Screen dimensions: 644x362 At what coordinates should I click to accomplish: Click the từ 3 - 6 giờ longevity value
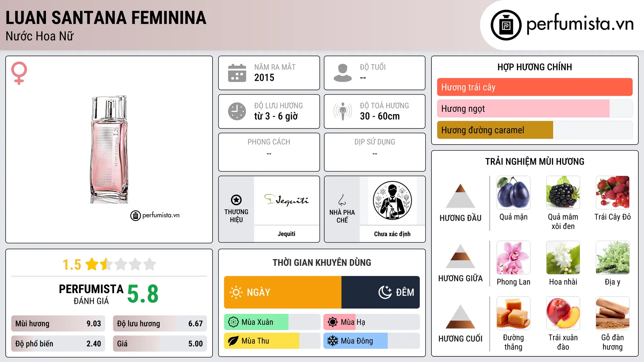pos(276,116)
